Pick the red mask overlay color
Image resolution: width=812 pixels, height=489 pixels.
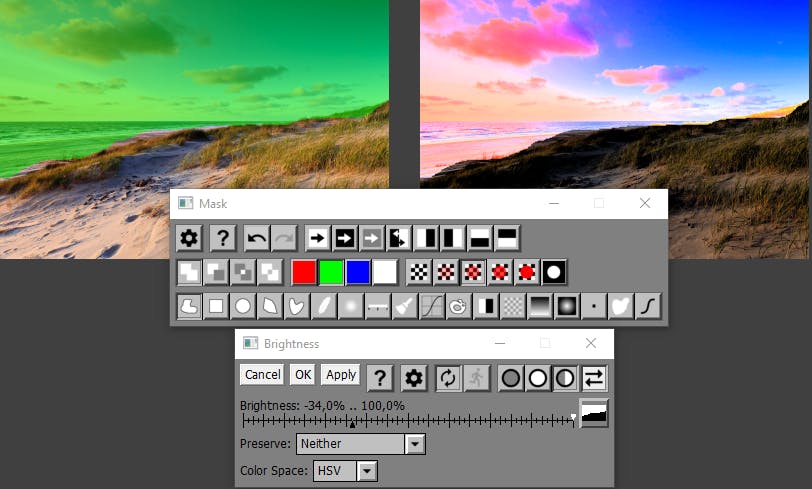tap(304, 272)
